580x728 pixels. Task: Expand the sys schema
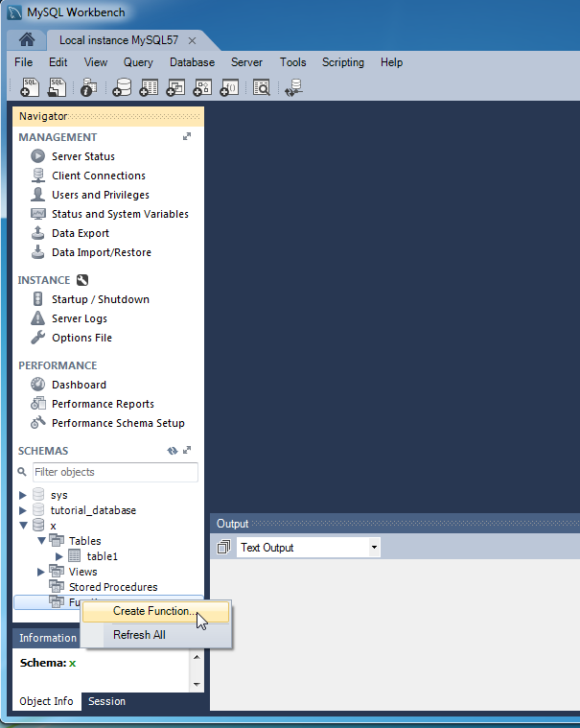(x=23, y=495)
